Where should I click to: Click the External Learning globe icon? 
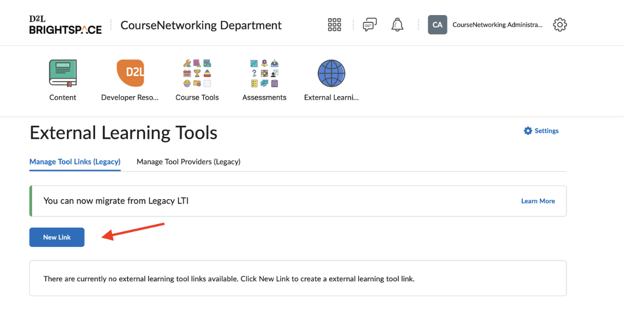click(x=331, y=73)
